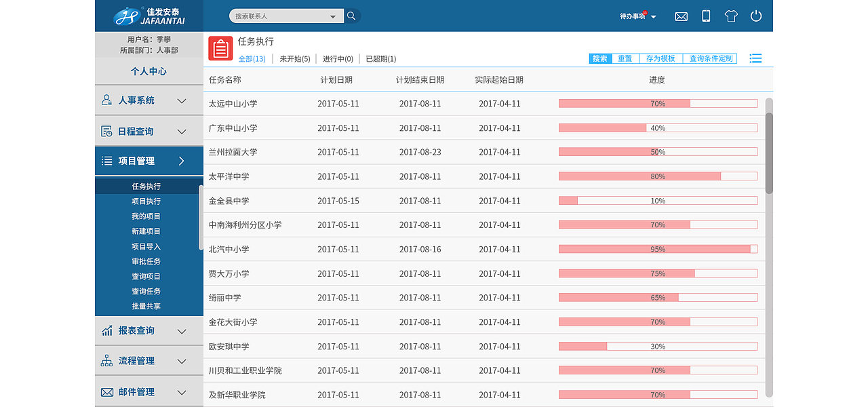Click the search magnifier icon beside 搜索联系人
Screen dimensions: 868x407
coord(351,15)
